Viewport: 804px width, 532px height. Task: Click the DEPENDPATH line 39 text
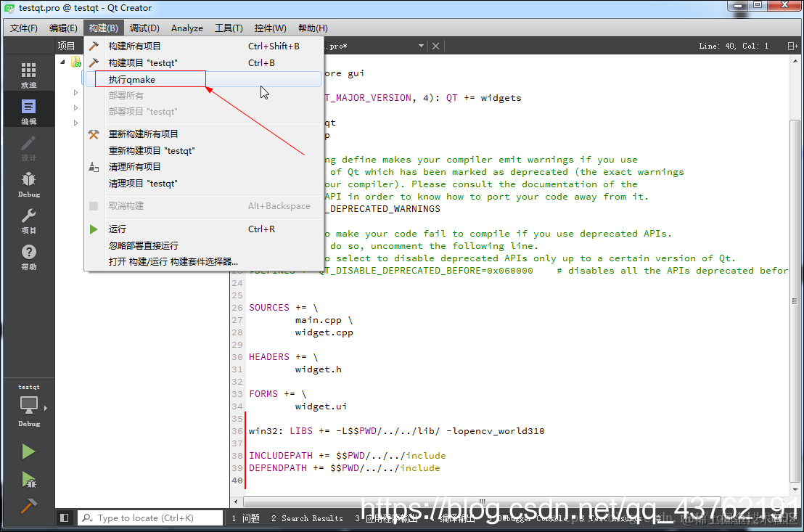pos(344,468)
